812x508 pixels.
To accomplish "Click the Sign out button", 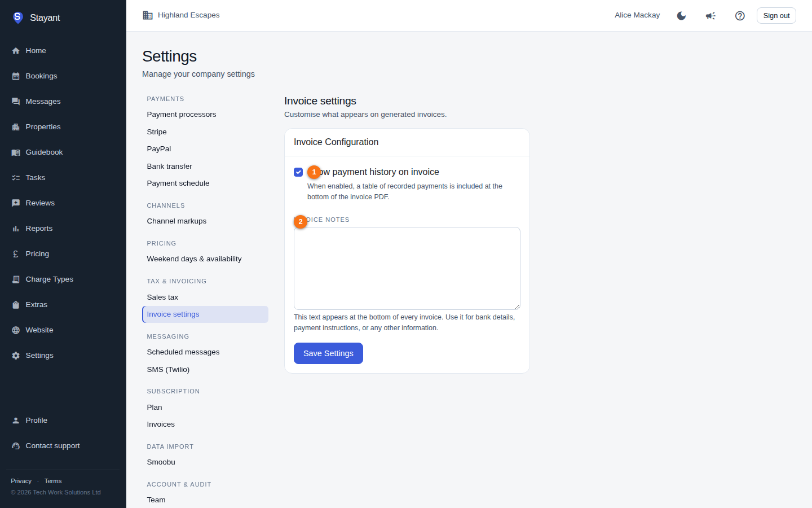I will 776,16.
